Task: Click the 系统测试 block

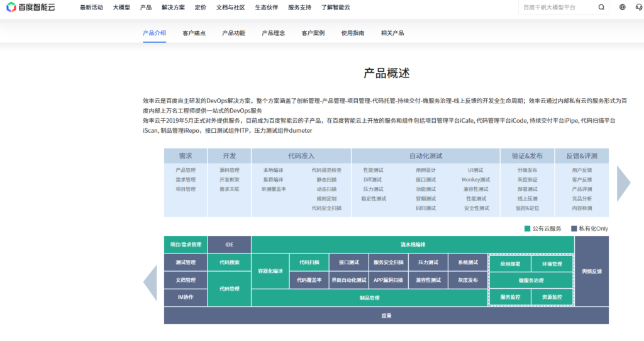Action: click(468, 262)
